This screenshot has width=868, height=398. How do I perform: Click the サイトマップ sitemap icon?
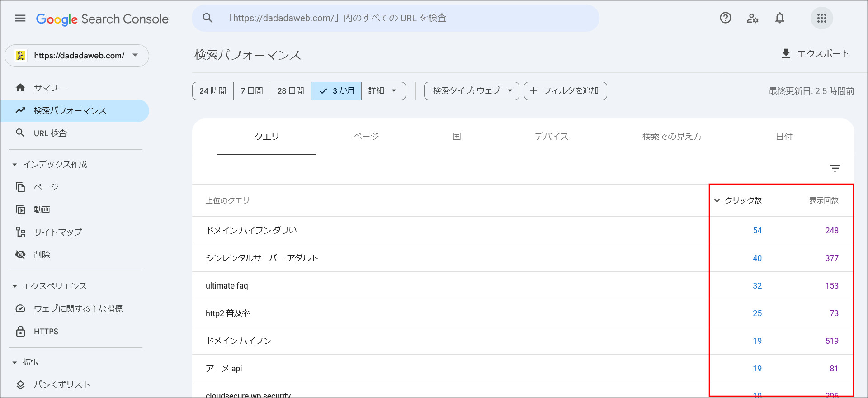coord(20,232)
